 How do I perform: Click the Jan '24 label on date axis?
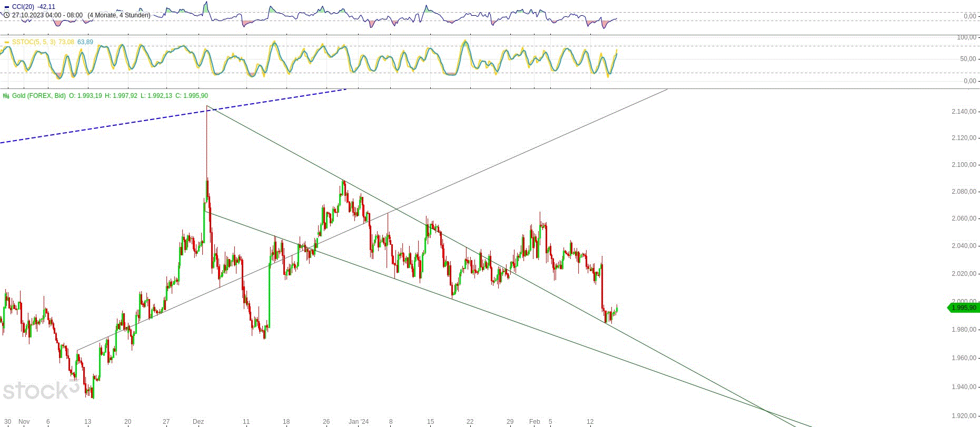click(x=359, y=422)
